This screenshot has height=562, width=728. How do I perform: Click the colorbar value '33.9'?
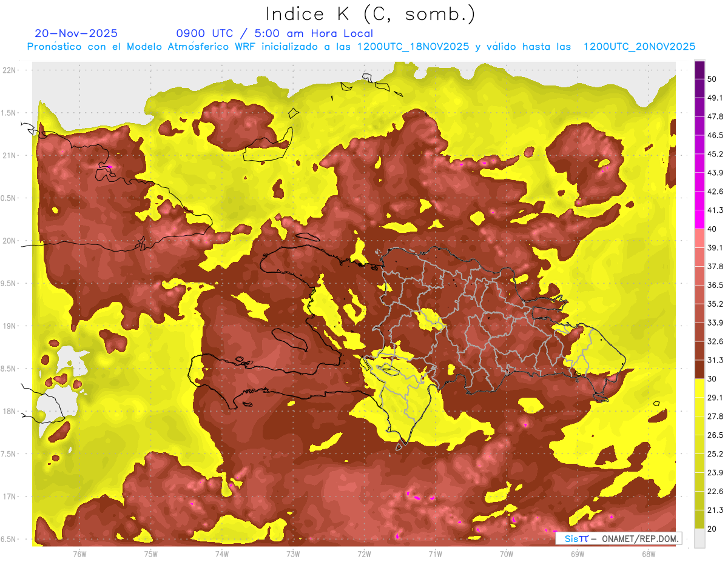click(x=715, y=323)
